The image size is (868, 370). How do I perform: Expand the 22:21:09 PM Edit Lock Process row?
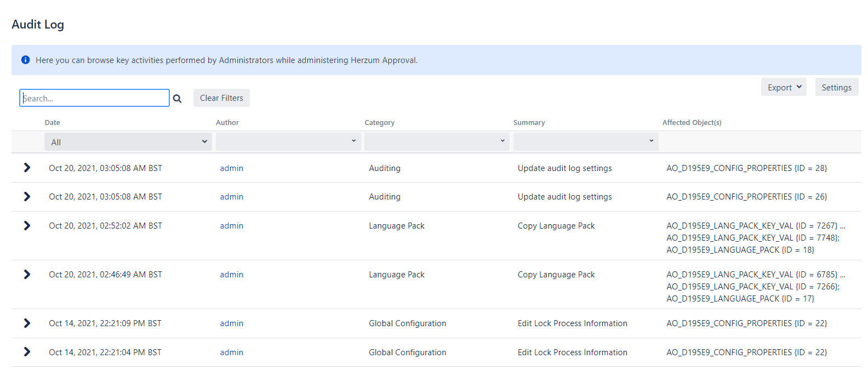pyautogui.click(x=27, y=323)
